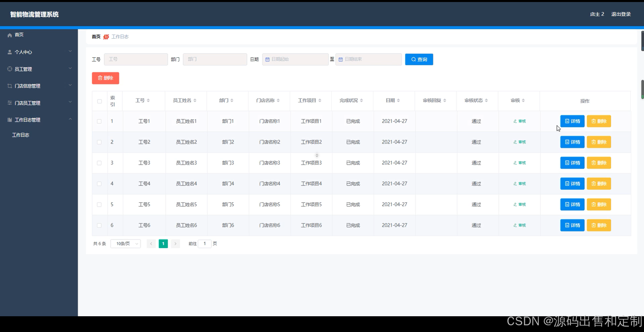Toggle the select-all checkbox in table header
This screenshot has width=644, height=332.
pos(99,101)
